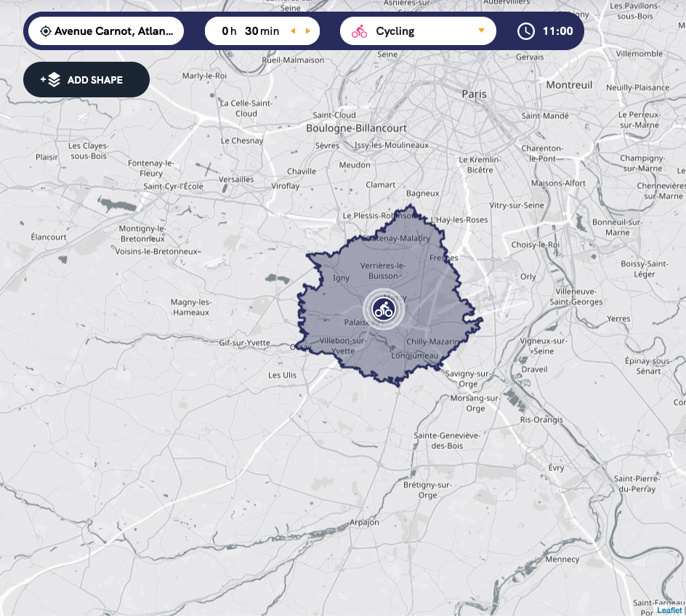Click the Évry map label
The image size is (686, 616).
[x=556, y=468]
